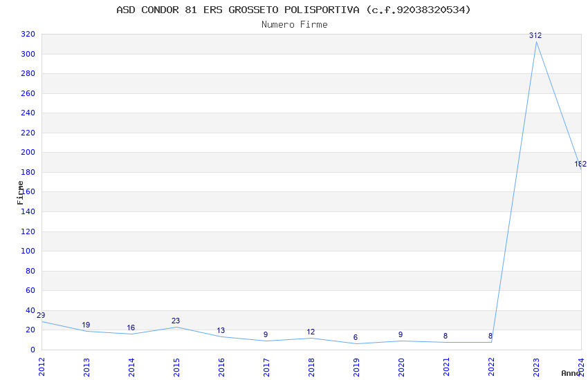Click the 19 data label for 2013
The width and height of the screenshot is (588, 380).
(86, 325)
